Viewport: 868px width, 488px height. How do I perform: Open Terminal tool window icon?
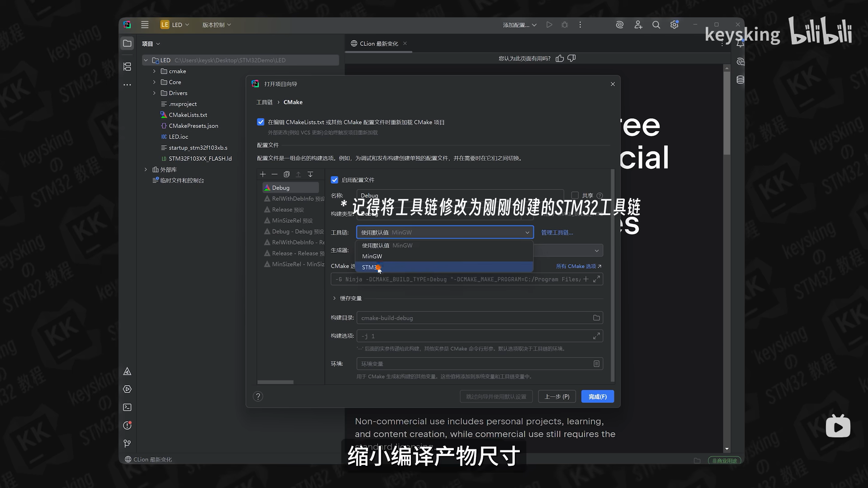[127, 407]
